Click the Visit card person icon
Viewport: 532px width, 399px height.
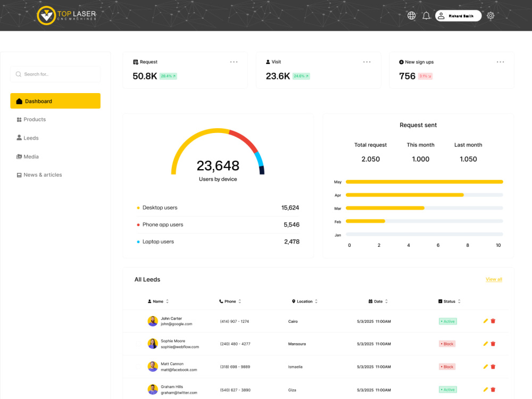coord(268,62)
